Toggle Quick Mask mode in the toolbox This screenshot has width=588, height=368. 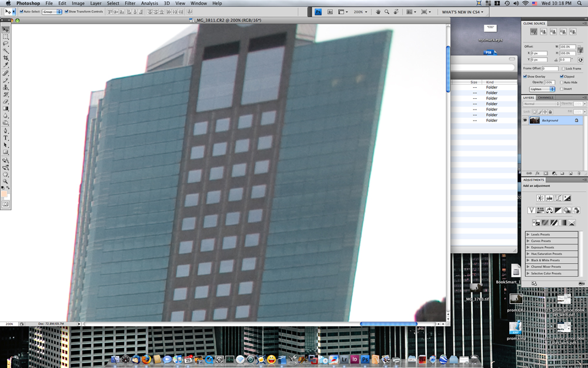click(6, 204)
